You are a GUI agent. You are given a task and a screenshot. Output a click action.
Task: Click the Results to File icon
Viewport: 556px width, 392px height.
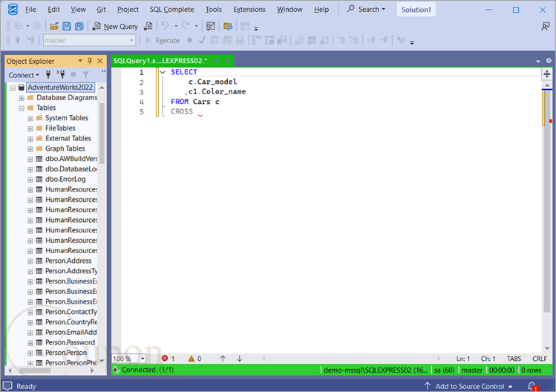(x=324, y=40)
